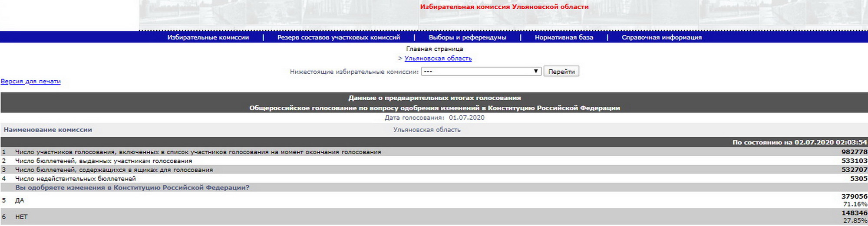
Task: Select Резерв составов участковых комиссий menu
Action: point(338,37)
